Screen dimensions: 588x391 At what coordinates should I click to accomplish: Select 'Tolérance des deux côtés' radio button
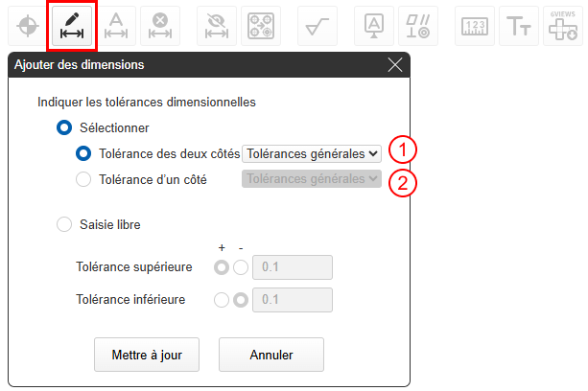[83, 152]
